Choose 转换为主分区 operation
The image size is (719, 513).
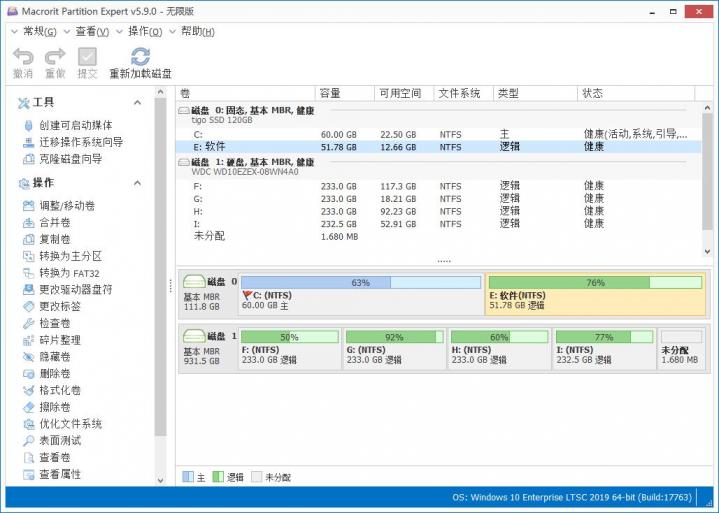tap(62, 256)
